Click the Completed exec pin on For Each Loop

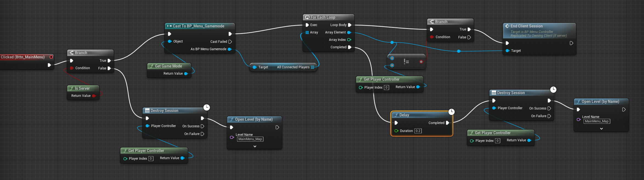coord(350,47)
